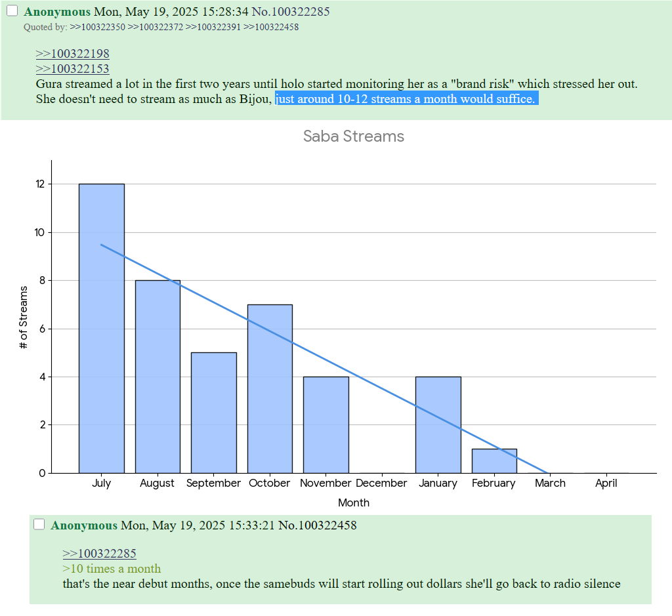The height and width of the screenshot is (616, 672).
Task: Select the February bar in the chart
Action: click(495, 461)
